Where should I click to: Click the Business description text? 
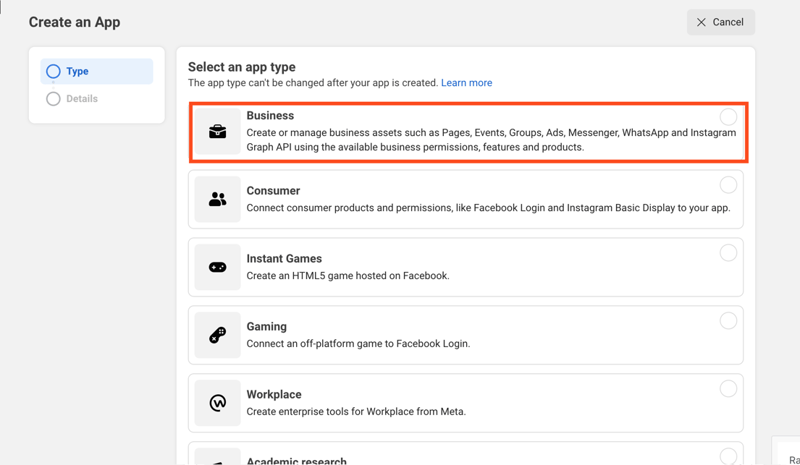coord(491,140)
